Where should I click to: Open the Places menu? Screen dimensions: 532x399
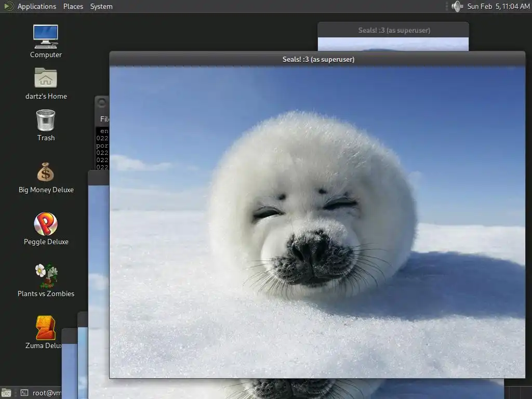tap(73, 6)
